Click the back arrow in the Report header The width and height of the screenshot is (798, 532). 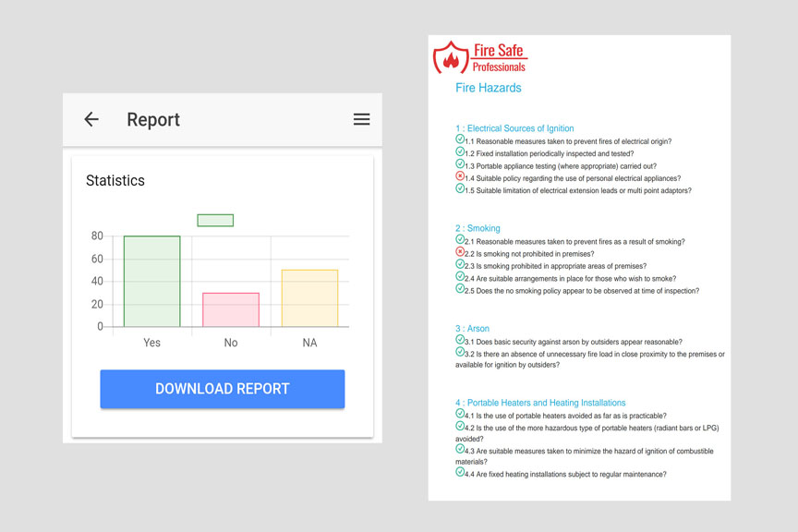coord(91,120)
